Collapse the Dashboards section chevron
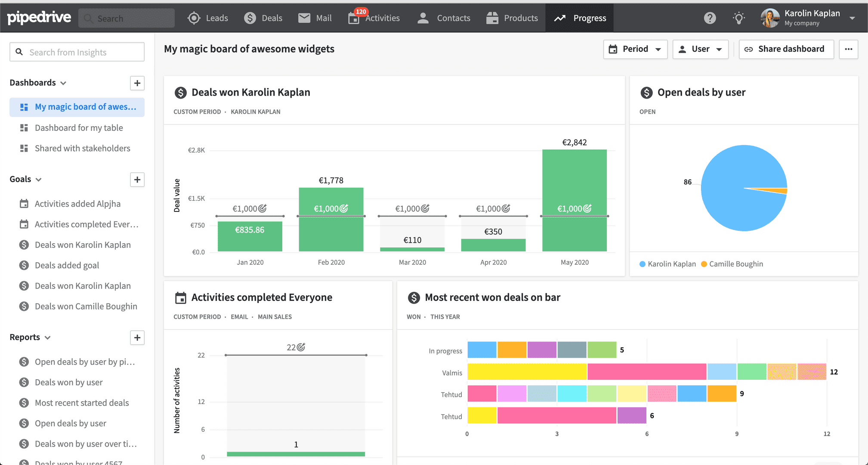868x465 pixels. point(63,83)
